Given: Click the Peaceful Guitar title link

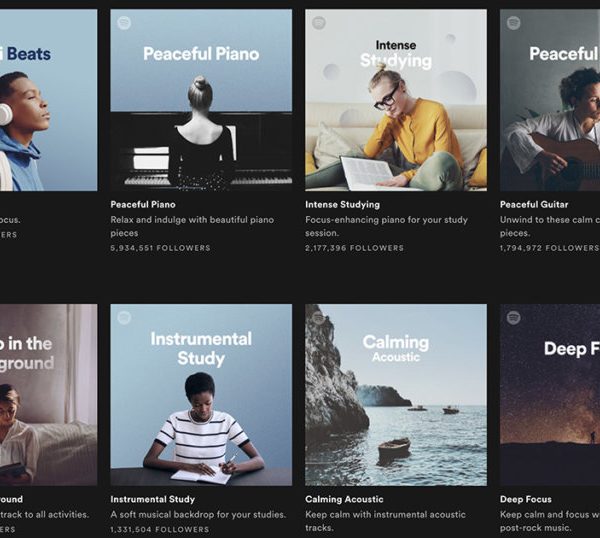Looking at the screenshot, I should [x=534, y=204].
